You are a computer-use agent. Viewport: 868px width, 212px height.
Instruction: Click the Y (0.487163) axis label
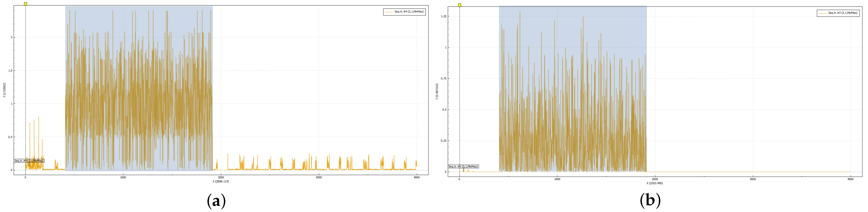437,91
